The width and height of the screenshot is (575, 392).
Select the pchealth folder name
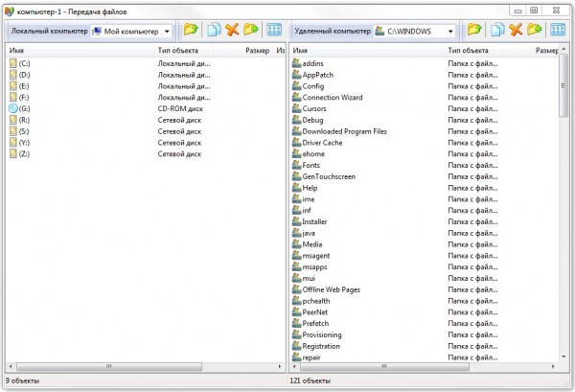316,301
